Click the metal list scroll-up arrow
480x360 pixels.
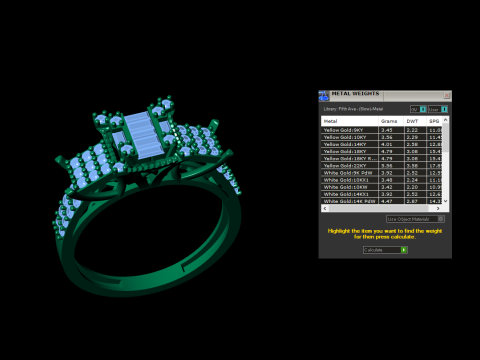tap(445, 120)
